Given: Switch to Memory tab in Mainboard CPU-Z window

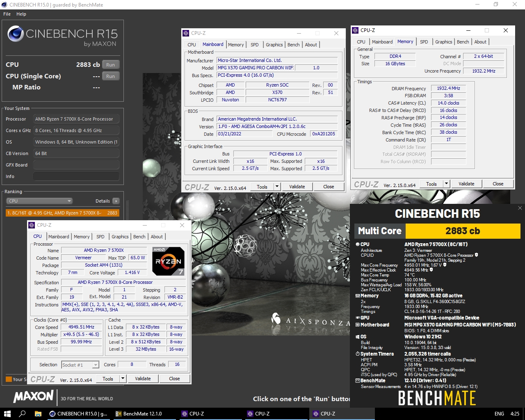Looking at the screenshot, I should pyautogui.click(x=236, y=45).
